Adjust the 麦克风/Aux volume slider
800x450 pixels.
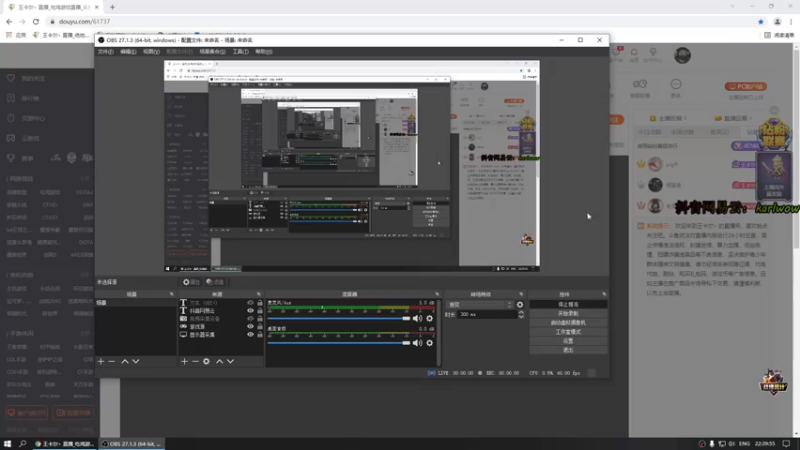click(339, 318)
